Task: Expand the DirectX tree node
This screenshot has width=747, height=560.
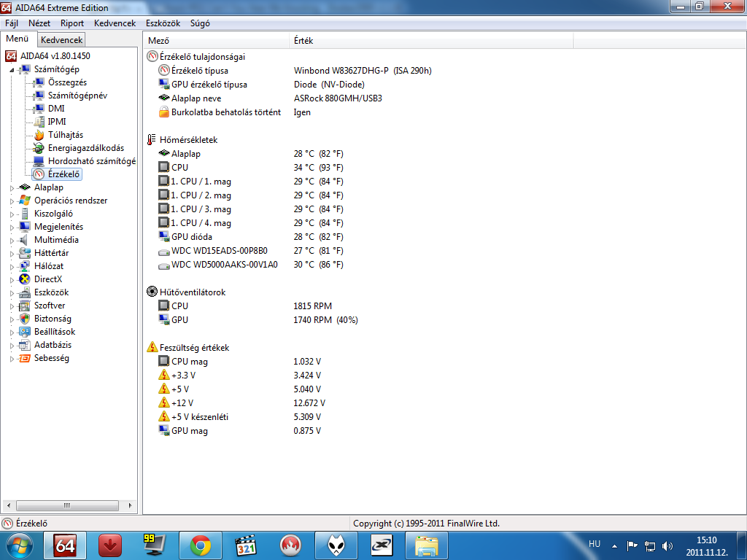Action: [x=12, y=279]
